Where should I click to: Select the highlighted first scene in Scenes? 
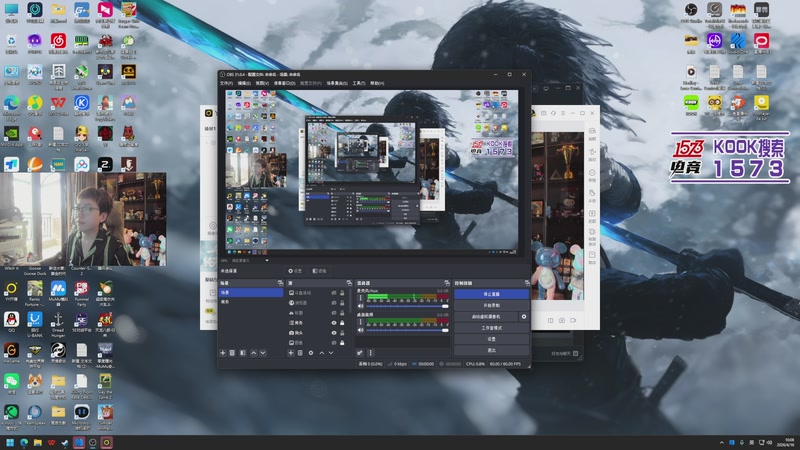coord(251,292)
